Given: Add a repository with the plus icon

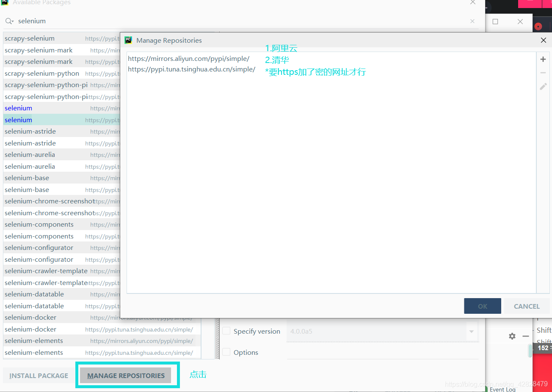Looking at the screenshot, I should pyautogui.click(x=543, y=59).
